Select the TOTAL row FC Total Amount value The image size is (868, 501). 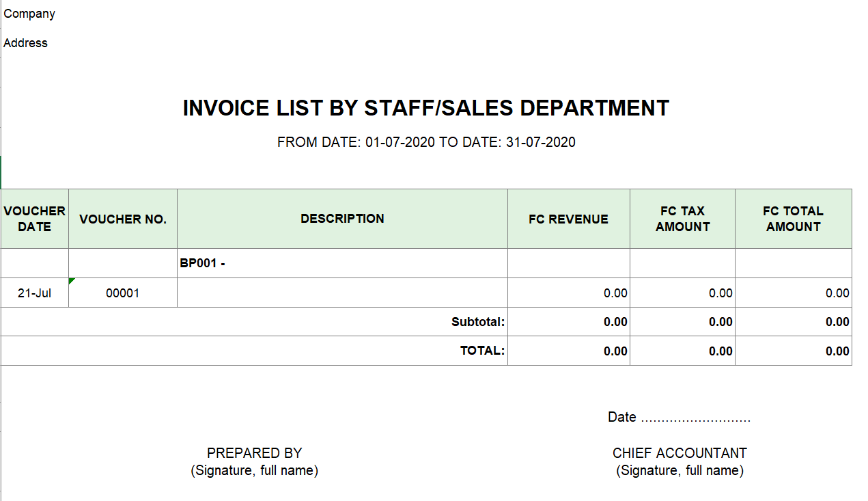837,351
